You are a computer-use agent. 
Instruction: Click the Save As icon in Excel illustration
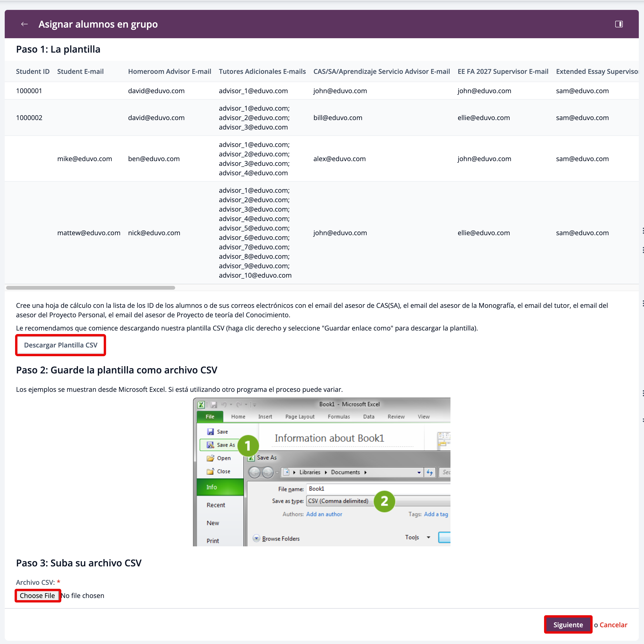tap(210, 445)
